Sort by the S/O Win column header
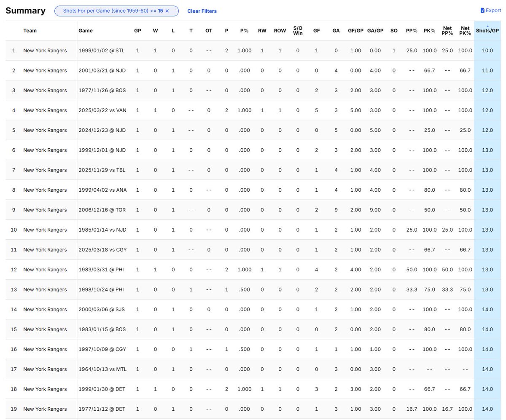Screen dimensions: 506x420 coord(298,31)
